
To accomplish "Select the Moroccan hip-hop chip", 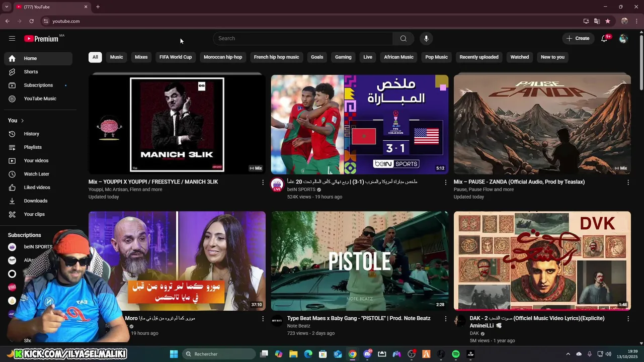I will [223, 57].
